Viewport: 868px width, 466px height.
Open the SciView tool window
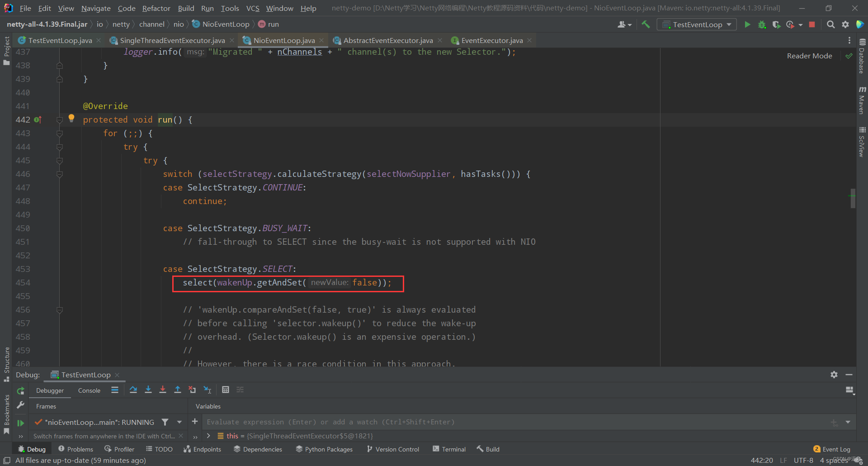862,142
